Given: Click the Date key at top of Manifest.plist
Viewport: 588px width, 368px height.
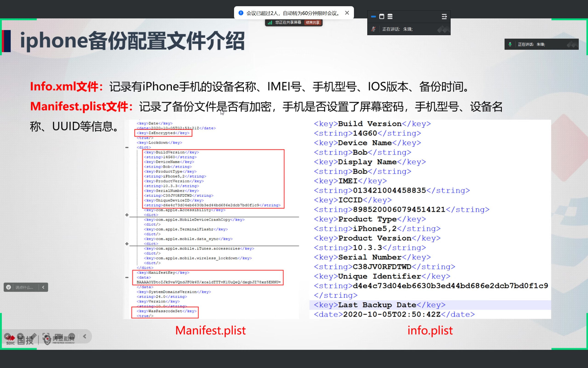Looking at the screenshot, I should pyautogui.click(x=155, y=124).
